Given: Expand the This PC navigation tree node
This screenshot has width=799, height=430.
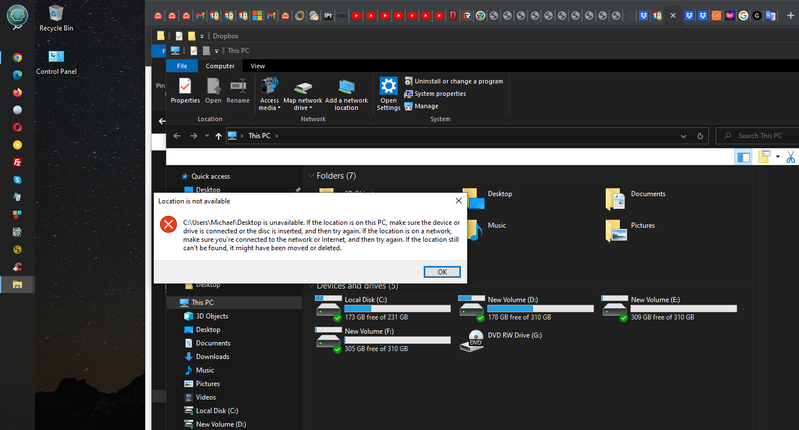Looking at the screenshot, I should point(172,302).
